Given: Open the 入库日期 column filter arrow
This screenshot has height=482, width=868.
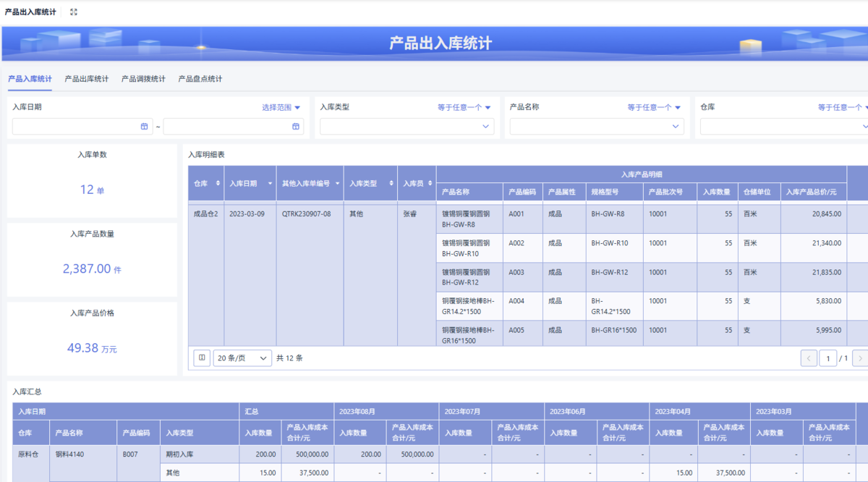Looking at the screenshot, I should pyautogui.click(x=270, y=184).
